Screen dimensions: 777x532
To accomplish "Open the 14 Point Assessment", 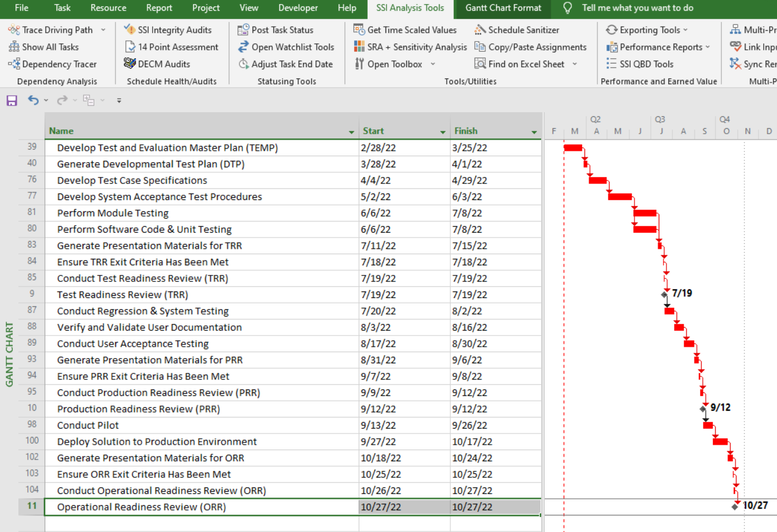I will 171,47.
